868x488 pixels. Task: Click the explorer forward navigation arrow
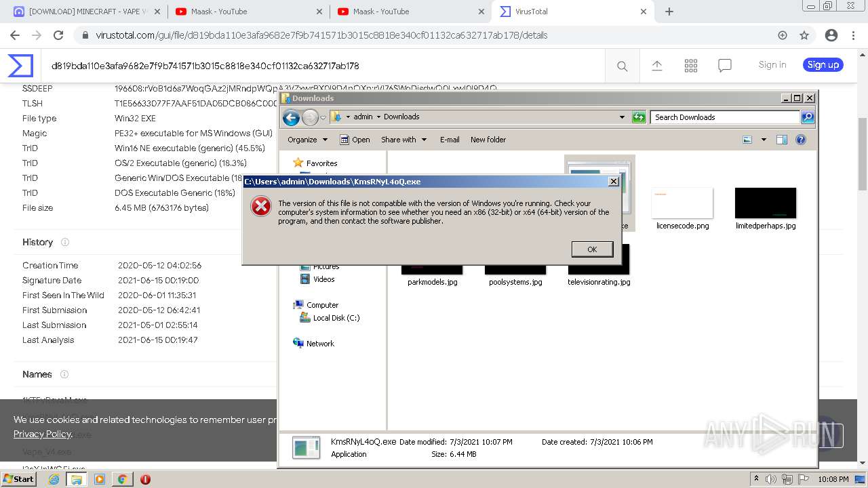coord(310,118)
